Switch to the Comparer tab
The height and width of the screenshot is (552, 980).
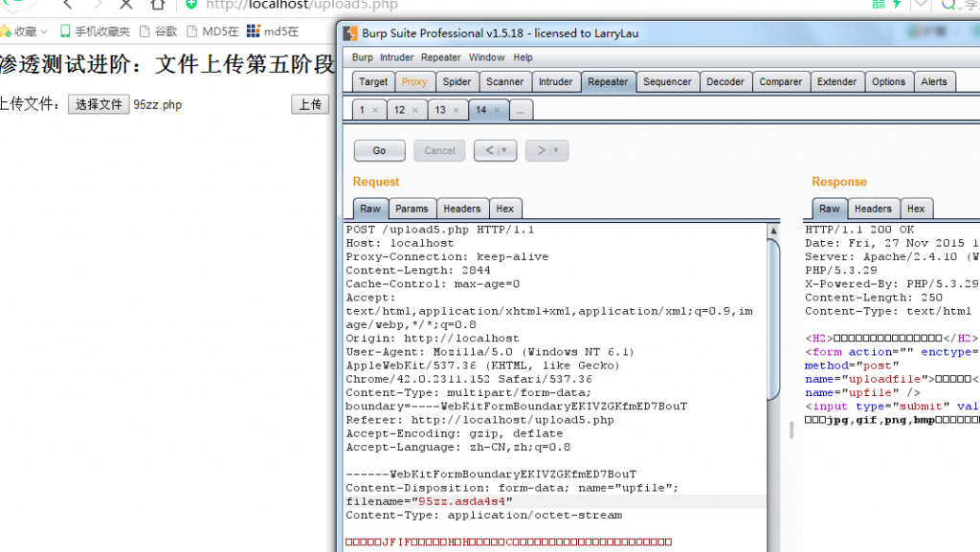pyautogui.click(x=781, y=82)
